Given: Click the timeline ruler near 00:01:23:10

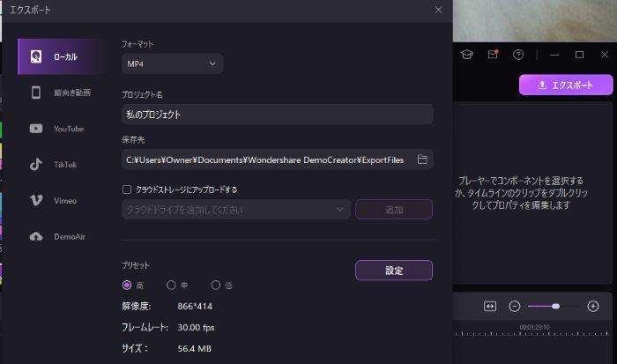Looking at the screenshot, I should click(x=534, y=327).
